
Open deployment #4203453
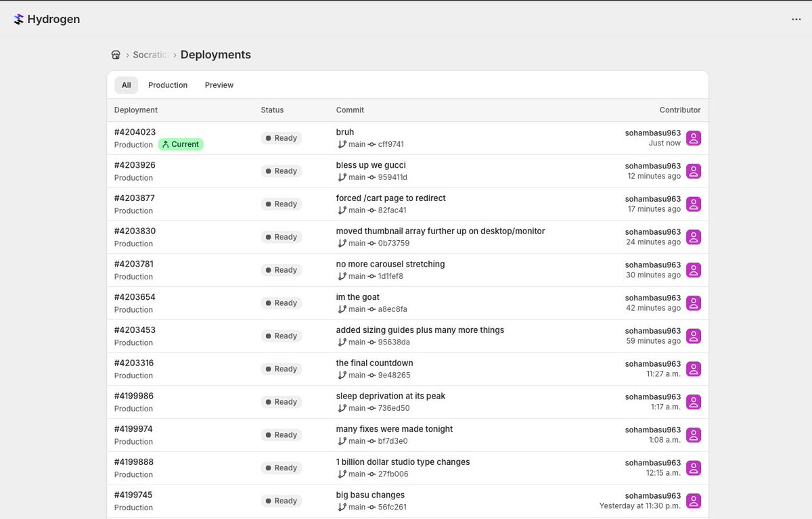[x=135, y=330]
